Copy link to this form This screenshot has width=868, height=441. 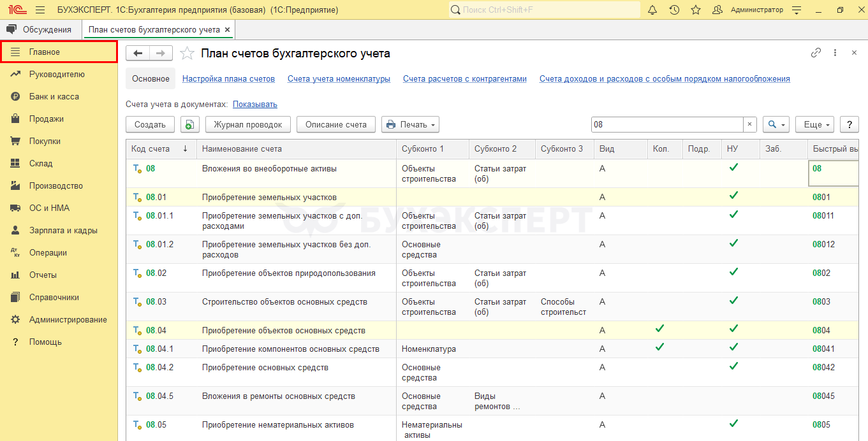tap(816, 53)
